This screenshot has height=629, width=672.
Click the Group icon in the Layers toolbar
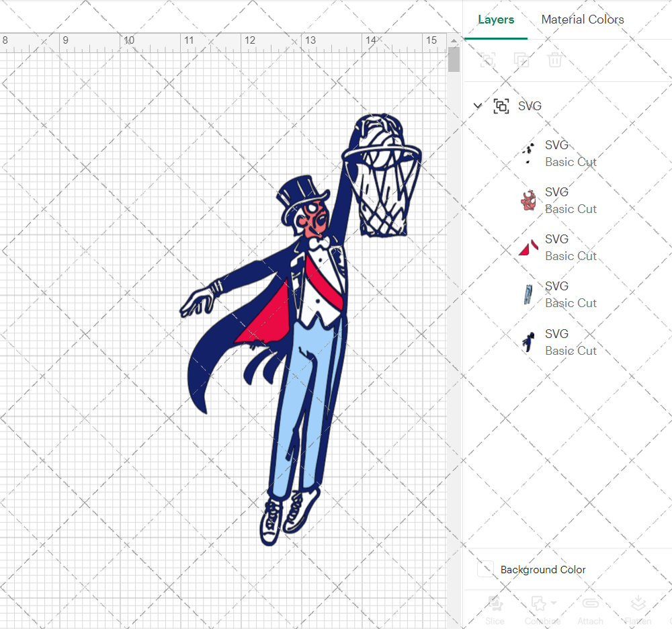[488, 60]
